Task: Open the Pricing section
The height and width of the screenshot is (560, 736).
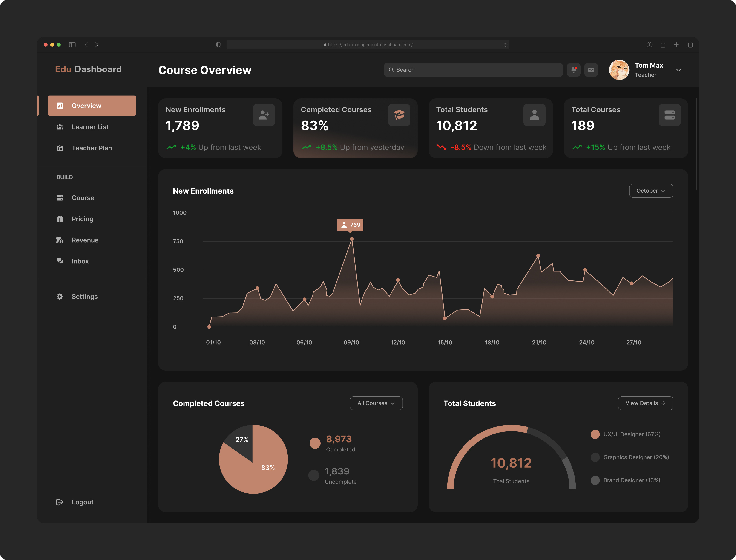Action: [82, 219]
